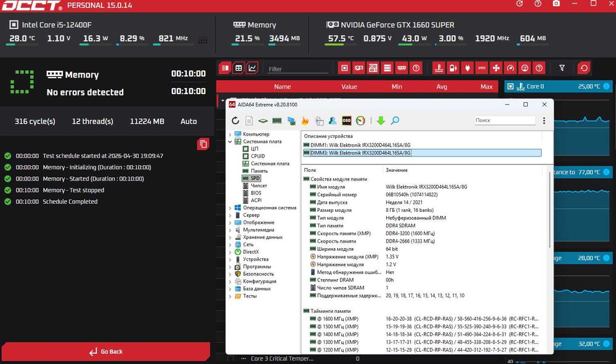The width and height of the screenshot is (616, 364).
Task: Filter OCCT sensors by memory module icon
Action: click(402, 68)
